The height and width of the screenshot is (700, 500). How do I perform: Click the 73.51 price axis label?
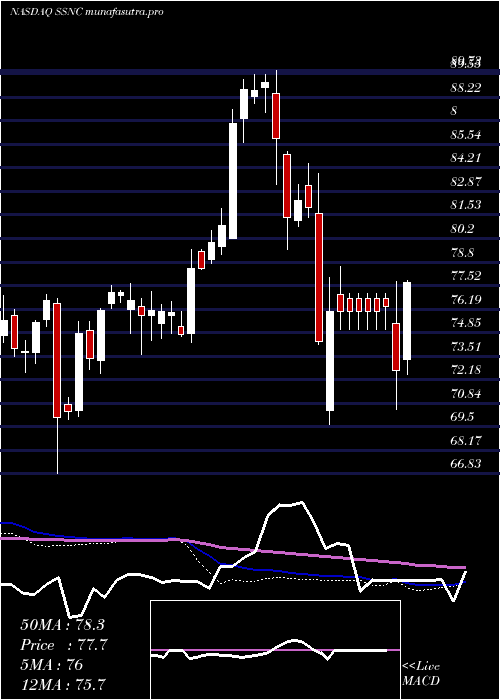click(x=465, y=346)
